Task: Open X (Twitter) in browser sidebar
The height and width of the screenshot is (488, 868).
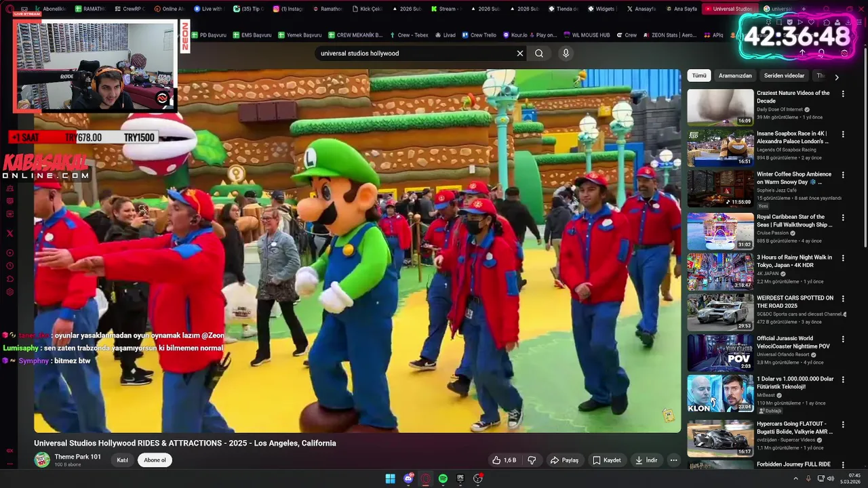Action: [9, 233]
